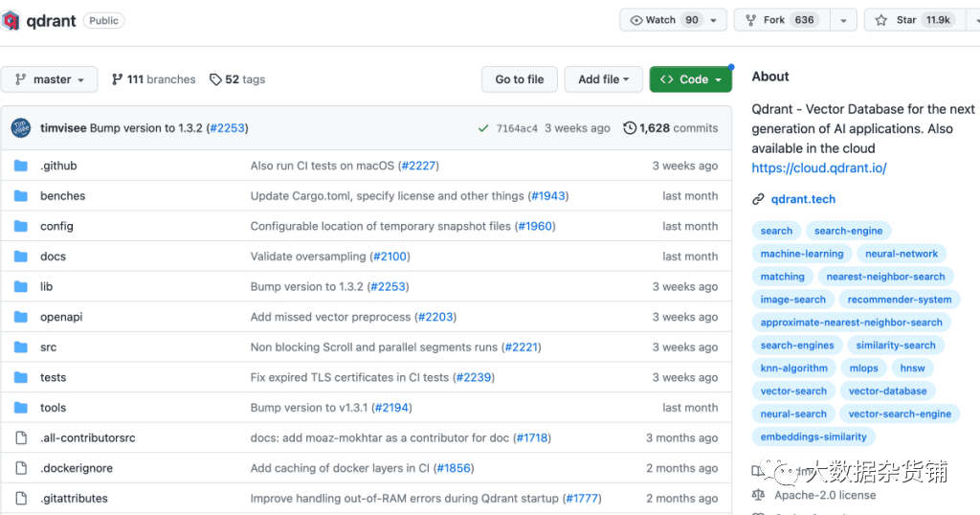Star the qdrant repository
Image resolution: width=980 pixels, height=515 pixels.
[x=907, y=20]
